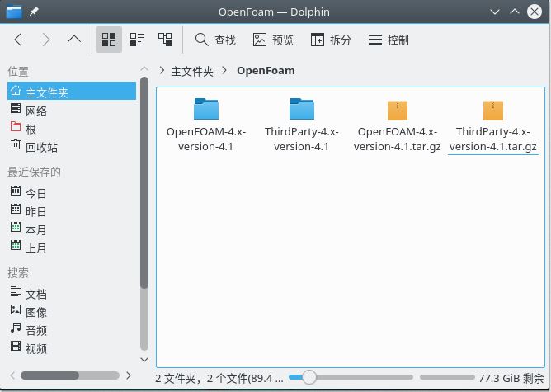
Task: Click the status text 2 文件夹，2 个文件
Action: click(x=219, y=378)
